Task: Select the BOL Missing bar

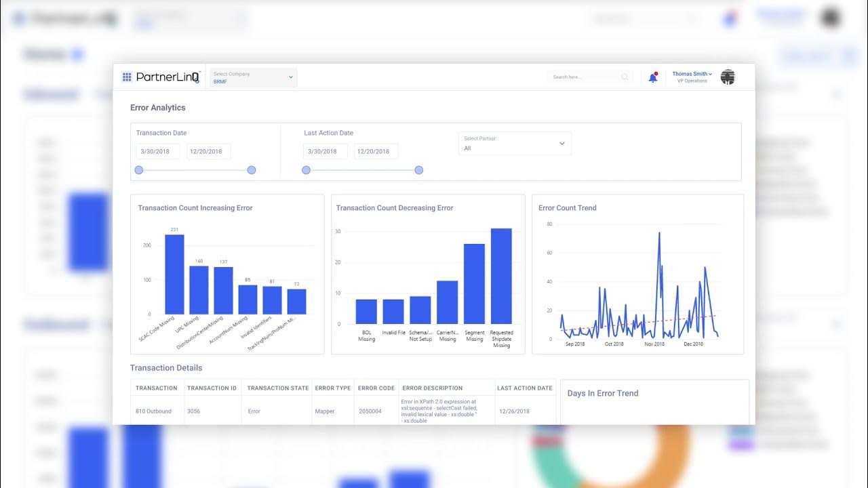Action: coord(366,312)
